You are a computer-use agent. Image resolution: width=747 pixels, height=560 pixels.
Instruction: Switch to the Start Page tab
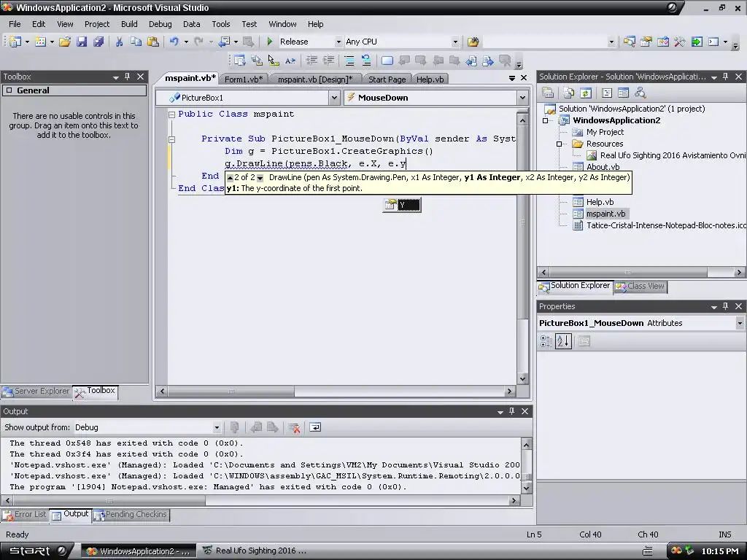(387, 79)
